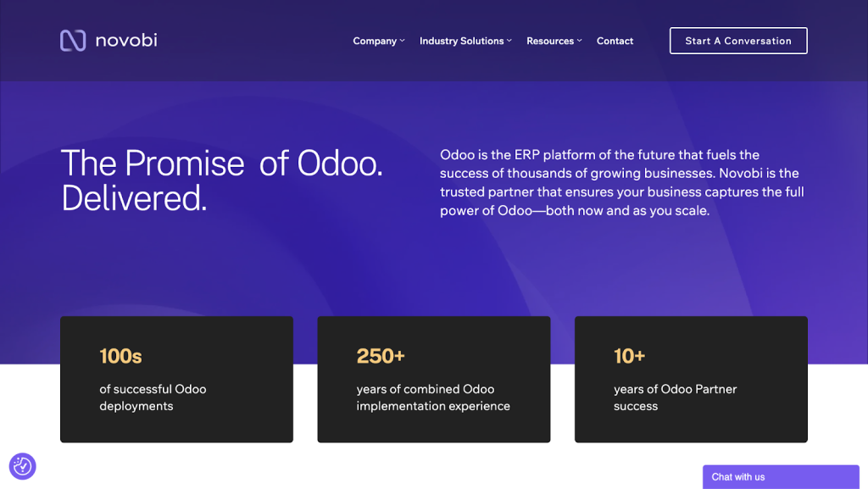Click the Novobi wordmark in the header

pos(126,39)
